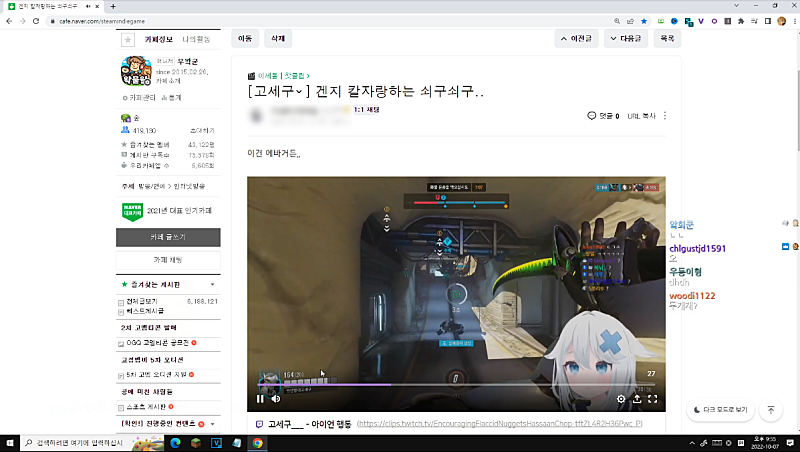Open the extensions puzzle piece icon
This screenshot has width=800, height=452.
point(741,21)
